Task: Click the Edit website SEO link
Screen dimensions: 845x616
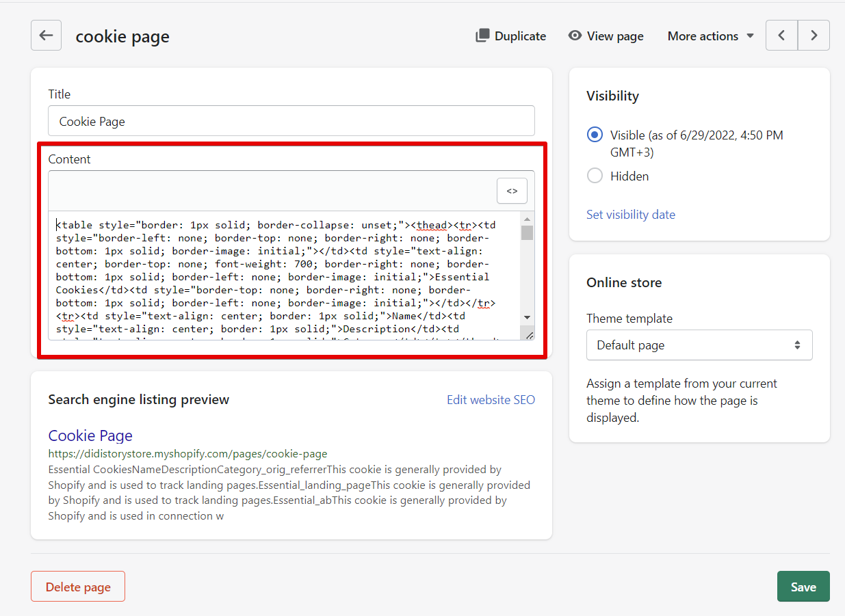Action: click(x=491, y=400)
